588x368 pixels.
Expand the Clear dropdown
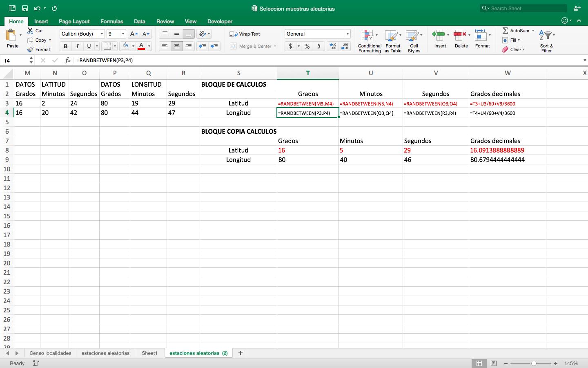coord(523,49)
